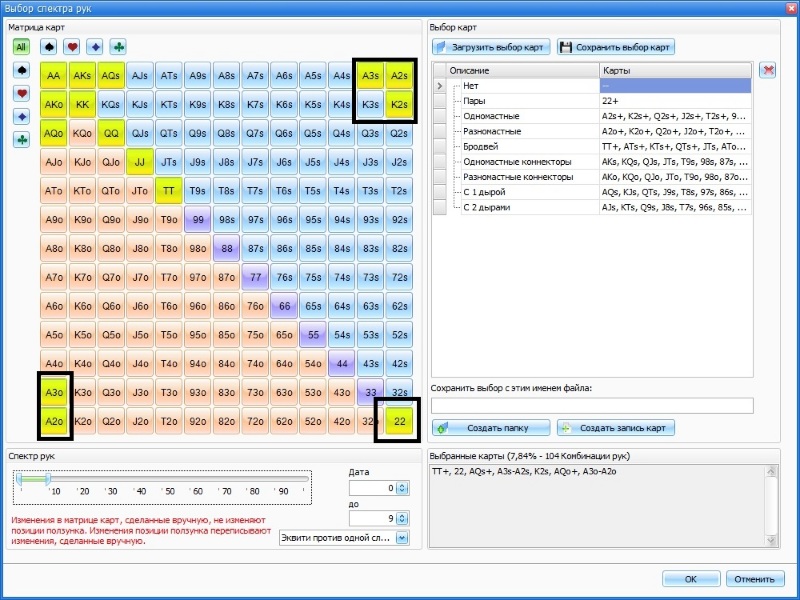Click the heart suit icon in left column
Screen dimensions: 800x600
pyautogui.click(x=21, y=93)
